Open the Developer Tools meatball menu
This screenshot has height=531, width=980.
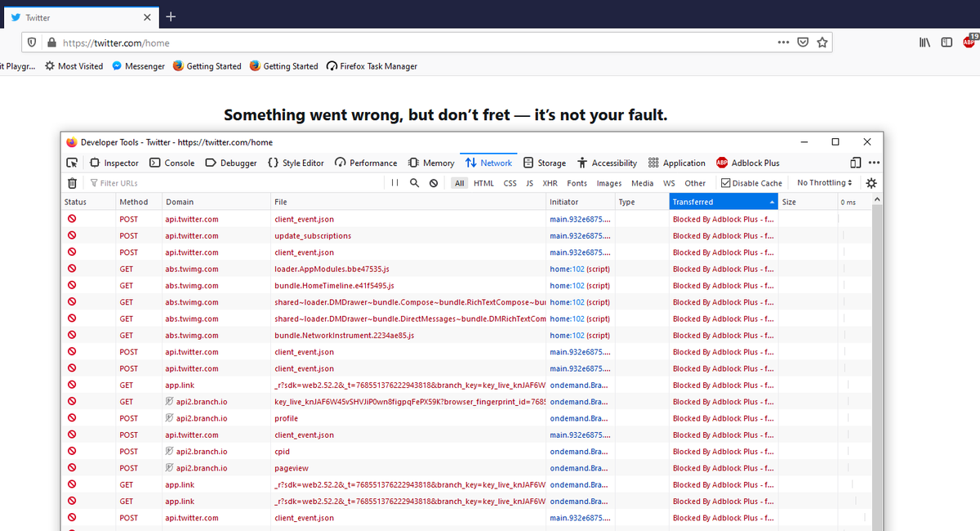click(x=873, y=163)
